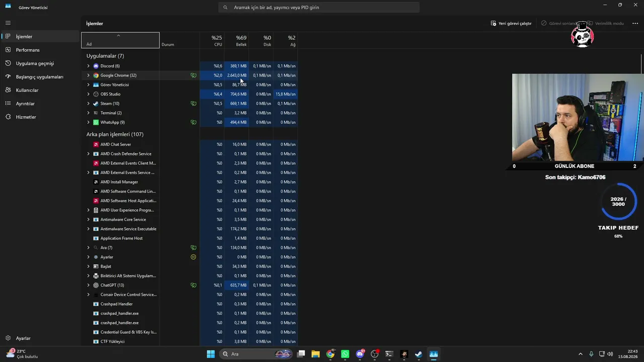Expand the Discord (6) process group
This screenshot has width=644, height=362.
pyautogui.click(x=88, y=66)
